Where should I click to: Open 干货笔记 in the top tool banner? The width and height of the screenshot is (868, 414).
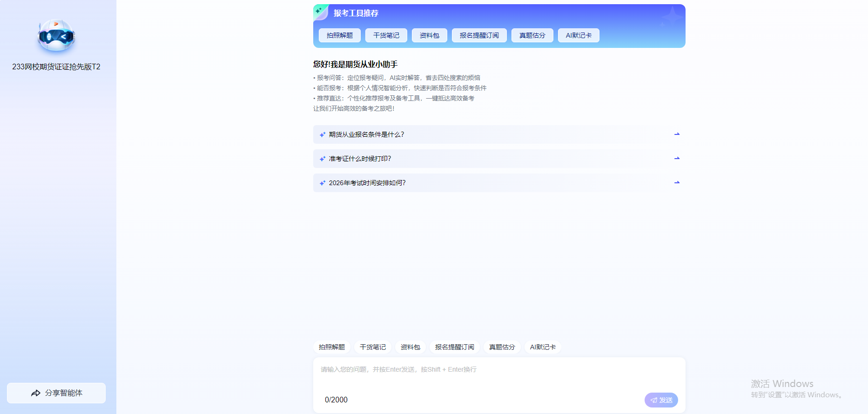(386, 35)
